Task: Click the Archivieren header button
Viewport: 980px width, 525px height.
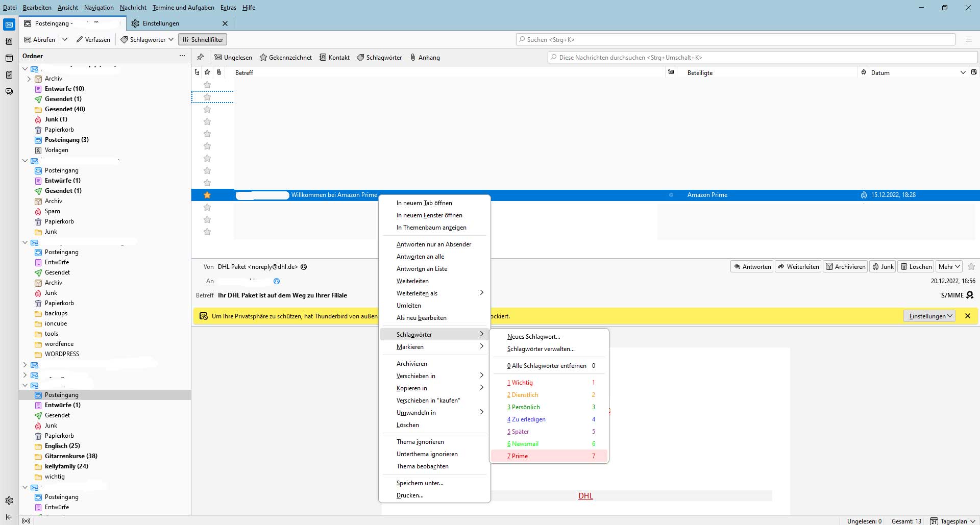Action: (x=845, y=266)
